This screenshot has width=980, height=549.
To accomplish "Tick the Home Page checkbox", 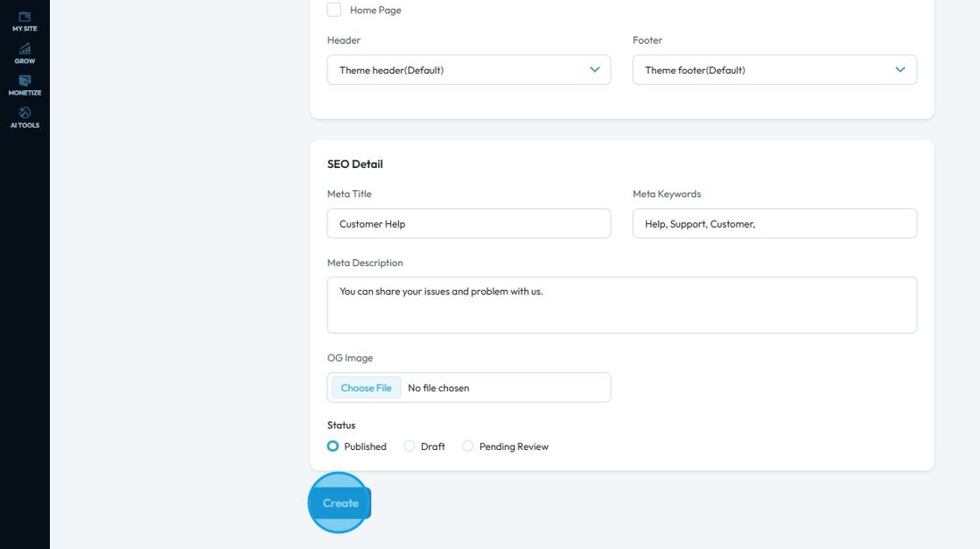I will tap(334, 10).
